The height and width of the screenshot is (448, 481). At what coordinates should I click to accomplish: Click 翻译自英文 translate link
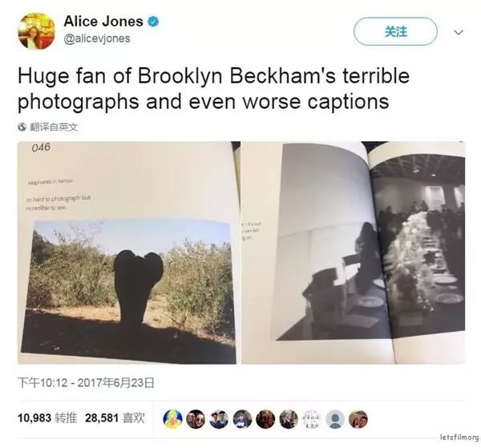click(x=54, y=127)
